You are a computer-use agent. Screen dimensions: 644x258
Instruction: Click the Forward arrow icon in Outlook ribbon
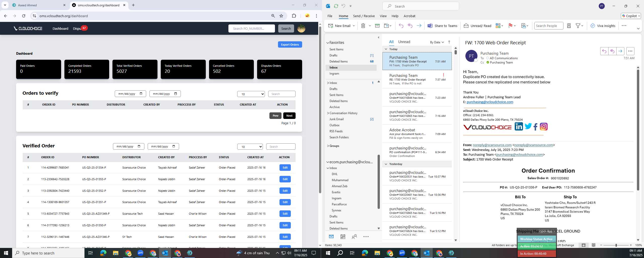coord(419,26)
